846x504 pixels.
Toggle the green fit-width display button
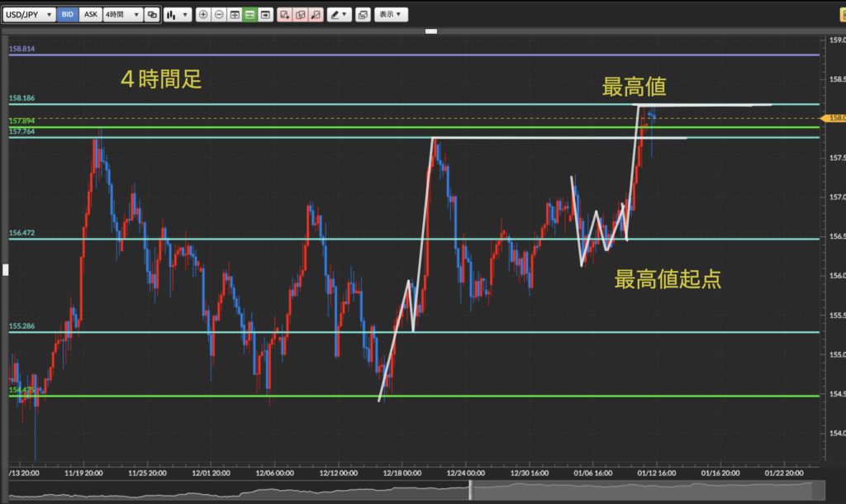pos(250,15)
